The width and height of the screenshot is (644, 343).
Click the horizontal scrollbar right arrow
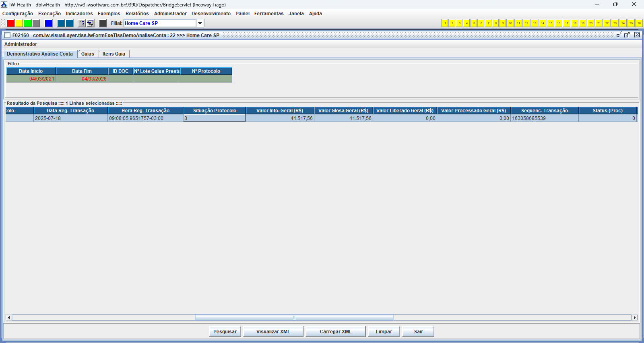click(635, 318)
